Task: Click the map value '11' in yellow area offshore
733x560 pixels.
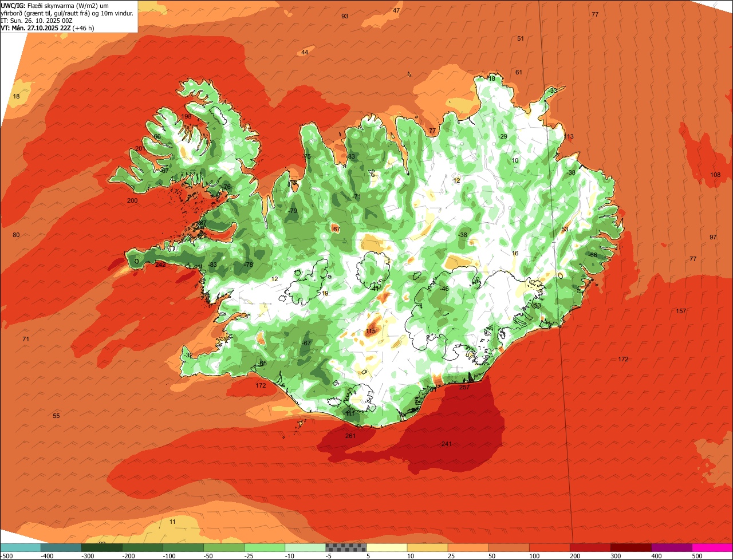Action: click(173, 522)
